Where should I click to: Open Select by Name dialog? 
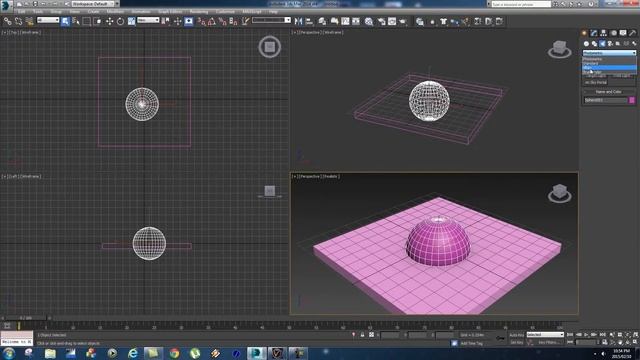click(x=76, y=21)
